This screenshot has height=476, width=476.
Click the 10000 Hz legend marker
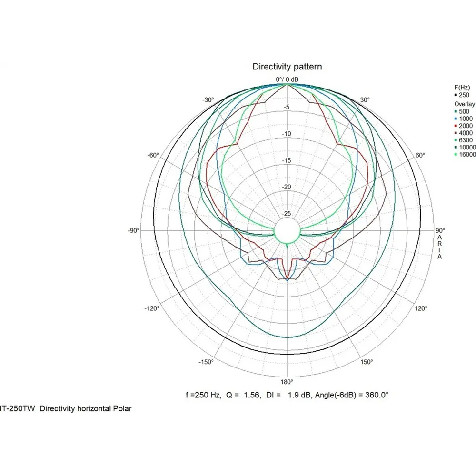tap(456, 148)
